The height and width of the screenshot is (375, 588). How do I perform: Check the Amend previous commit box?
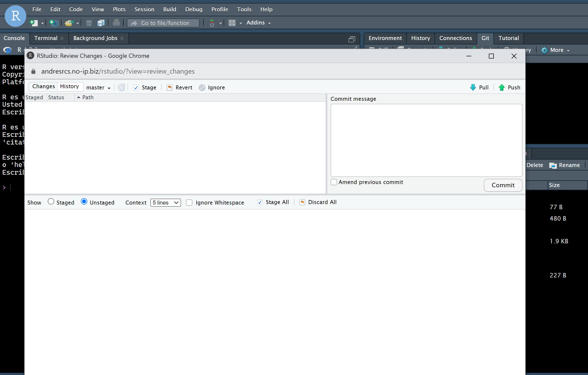click(334, 182)
